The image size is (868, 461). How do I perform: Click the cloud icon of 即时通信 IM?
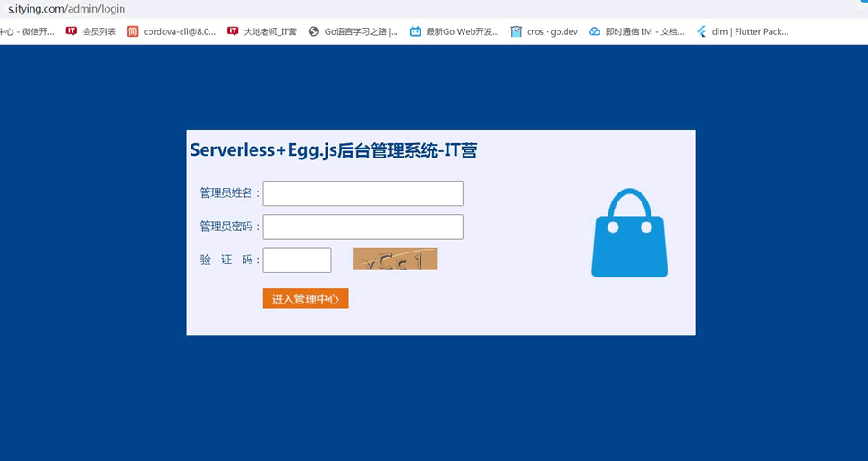(x=594, y=31)
